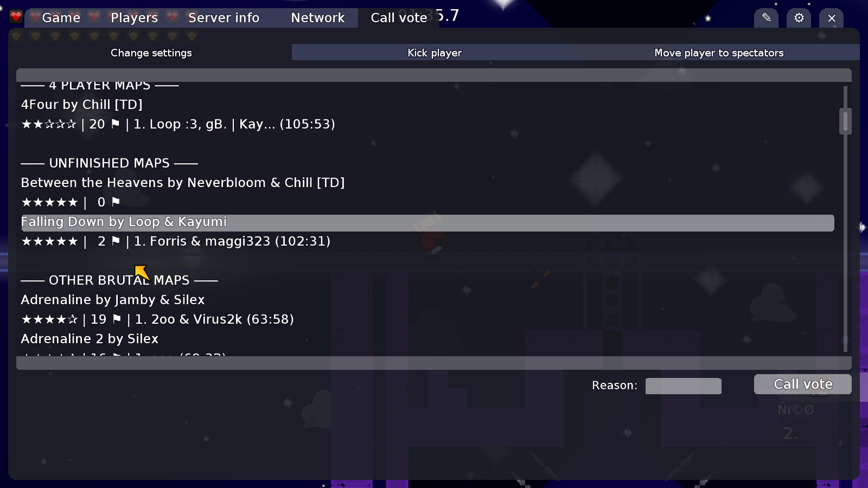
Task: Open the map editor via the pencil icon
Action: [x=766, y=18]
